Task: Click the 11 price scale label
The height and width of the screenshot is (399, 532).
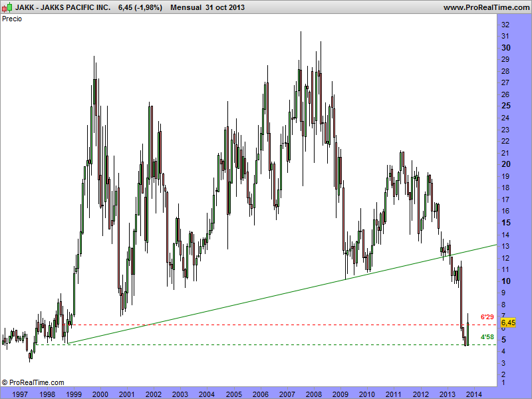Action: point(505,269)
